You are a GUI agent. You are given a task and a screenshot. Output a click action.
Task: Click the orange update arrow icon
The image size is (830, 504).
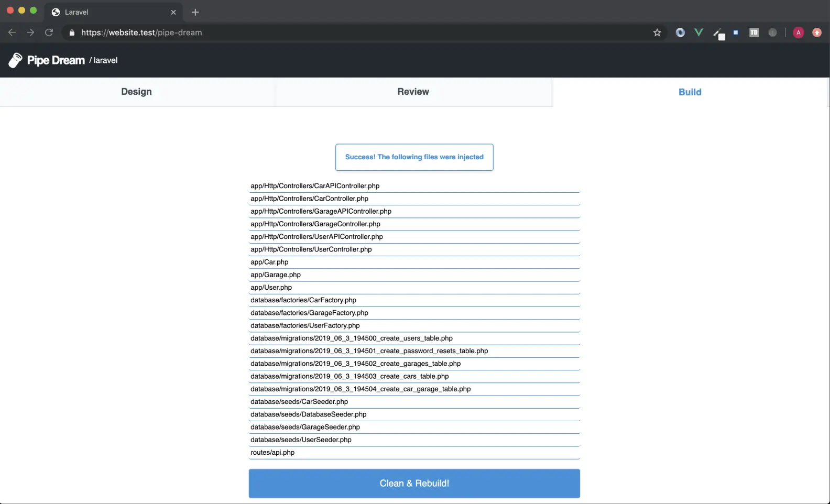coord(817,32)
